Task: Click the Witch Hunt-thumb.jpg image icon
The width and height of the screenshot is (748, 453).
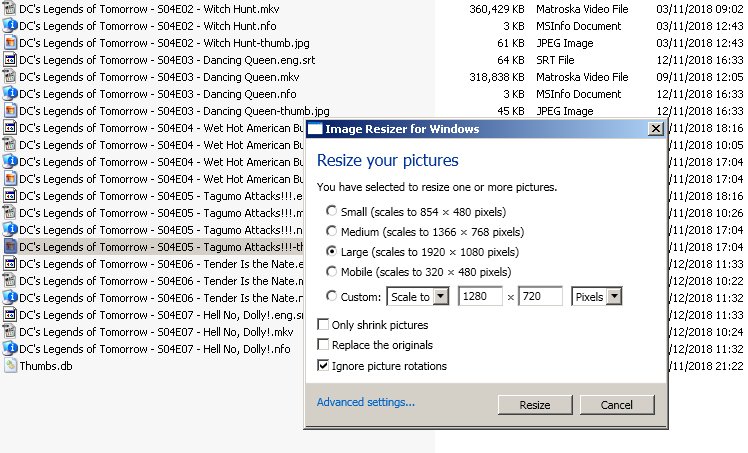Action: pos(10,43)
